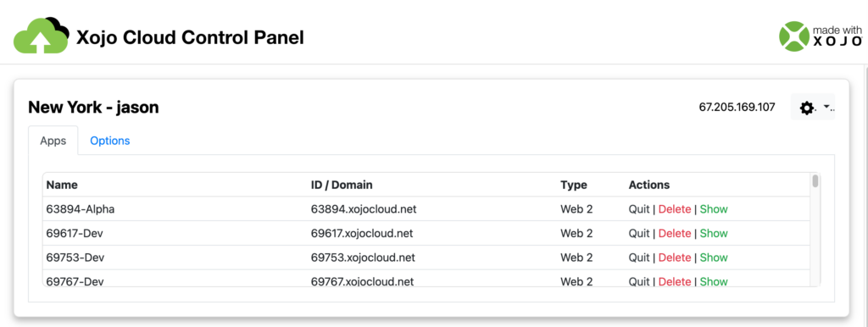
Task: Show the 63894-Alpha app
Action: [714, 209]
